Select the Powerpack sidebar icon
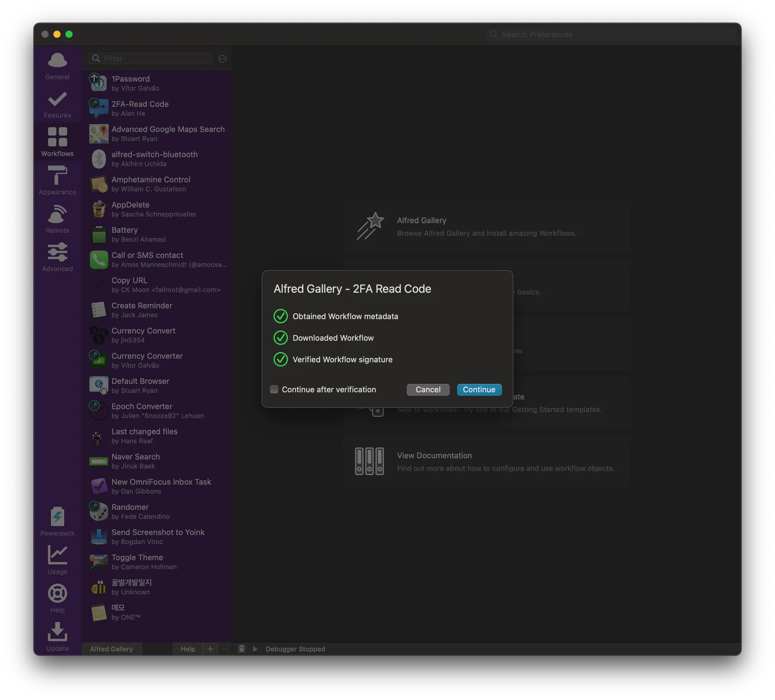The height and width of the screenshot is (700, 775). 57,520
